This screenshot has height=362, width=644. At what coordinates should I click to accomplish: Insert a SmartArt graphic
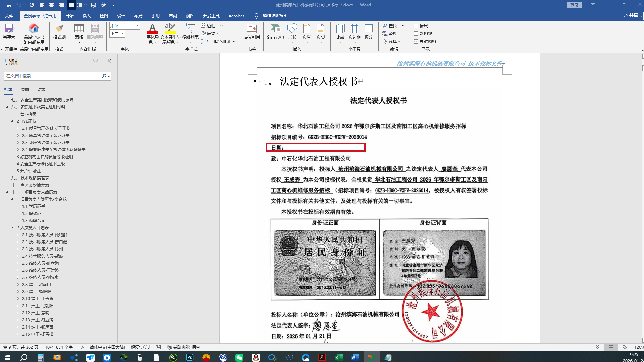[x=276, y=31]
